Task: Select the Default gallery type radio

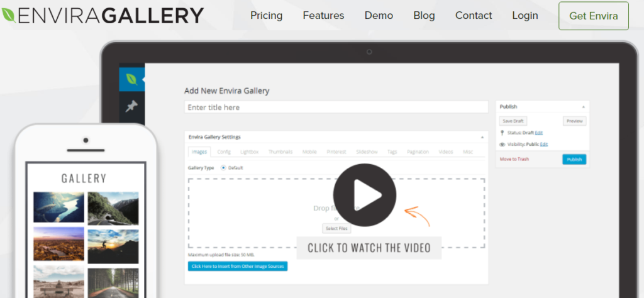Action: tap(223, 167)
